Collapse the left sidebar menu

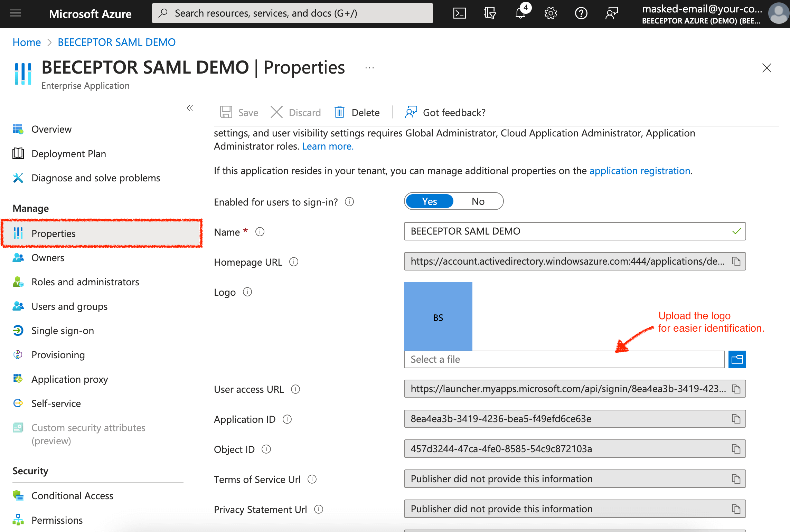(190, 108)
